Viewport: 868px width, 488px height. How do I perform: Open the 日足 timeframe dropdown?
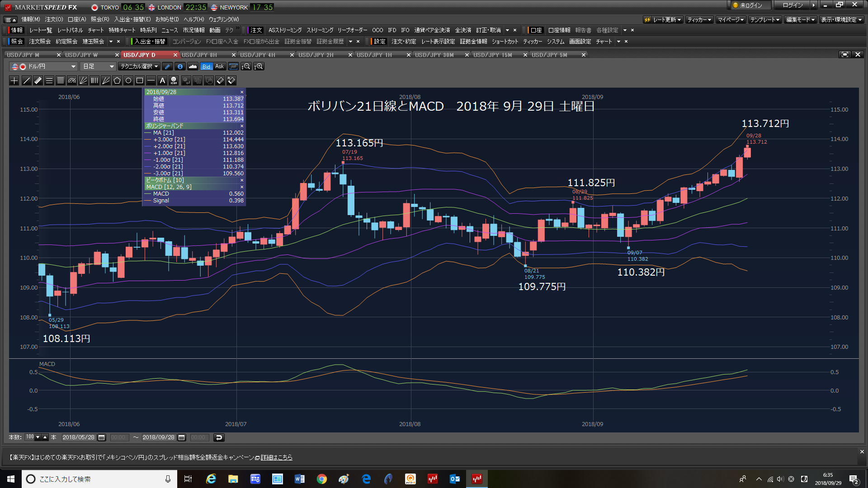click(98, 66)
